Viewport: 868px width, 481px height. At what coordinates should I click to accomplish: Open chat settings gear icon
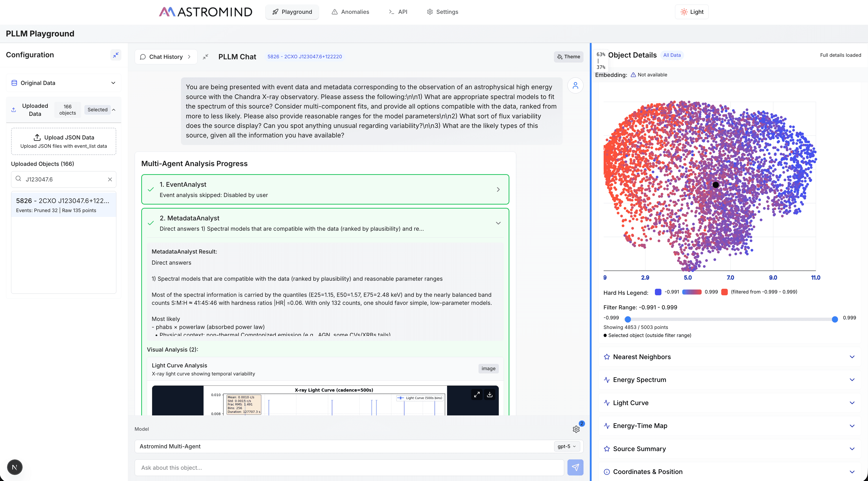(576, 429)
